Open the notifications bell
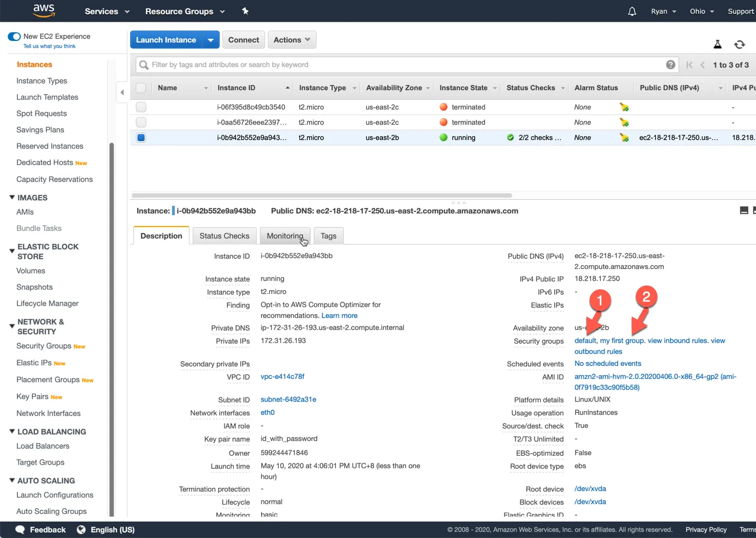The image size is (756, 538). [632, 11]
